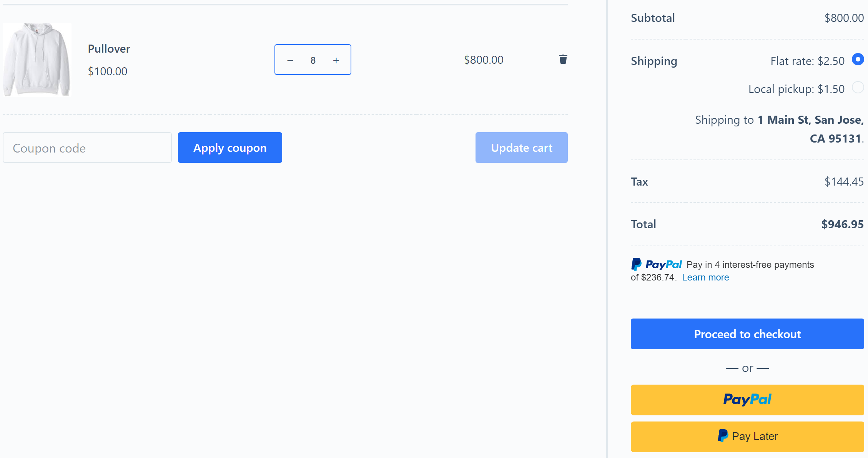The height and width of the screenshot is (458, 868).
Task: Increase Pullover quantity with plus button
Action: click(x=336, y=60)
